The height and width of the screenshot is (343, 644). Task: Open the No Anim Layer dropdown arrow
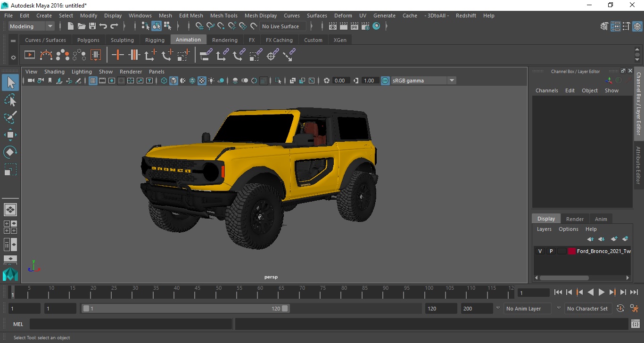pyautogui.click(x=498, y=308)
